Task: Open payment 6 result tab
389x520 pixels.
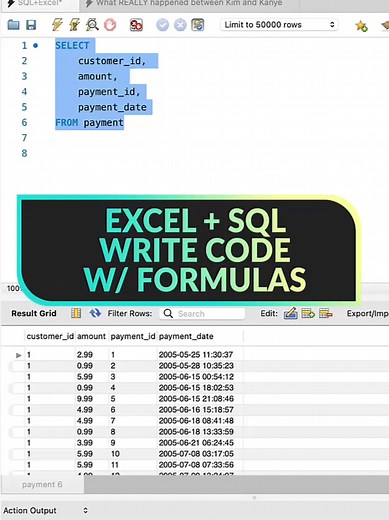Action: click(42, 484)
